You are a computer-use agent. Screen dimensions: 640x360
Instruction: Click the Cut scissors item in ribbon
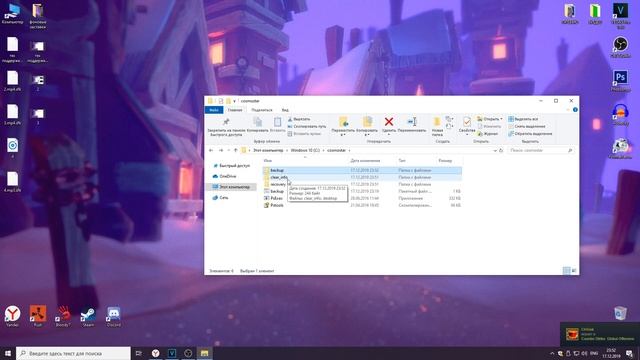[299, 119]
